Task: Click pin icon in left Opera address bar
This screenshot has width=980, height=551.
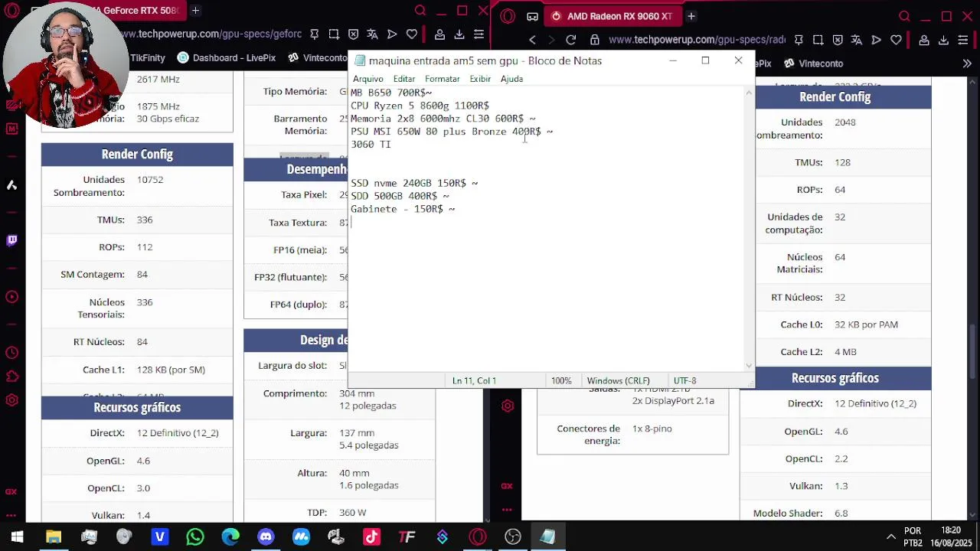Action: [314, 34]
